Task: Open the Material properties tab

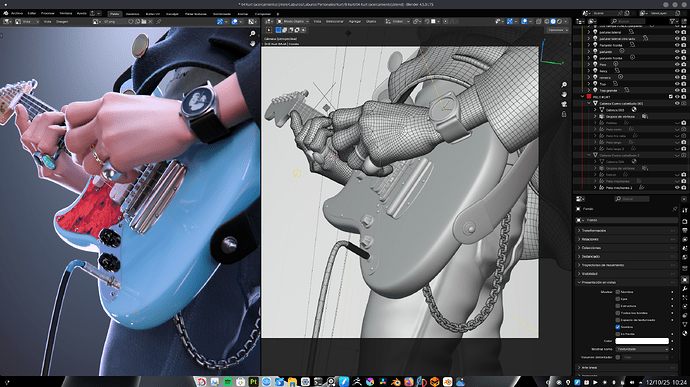Action: pos(685,333)
